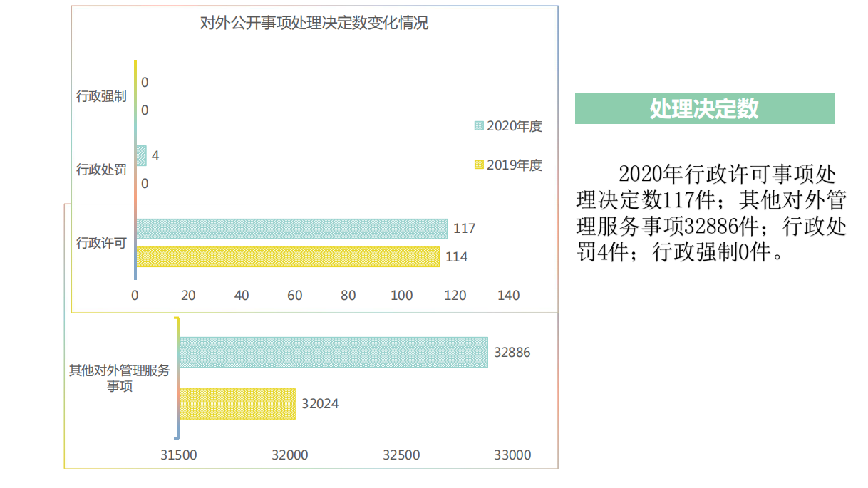Select the yellow bar valued 32024
868x488 pixels.
click(237, 403)
